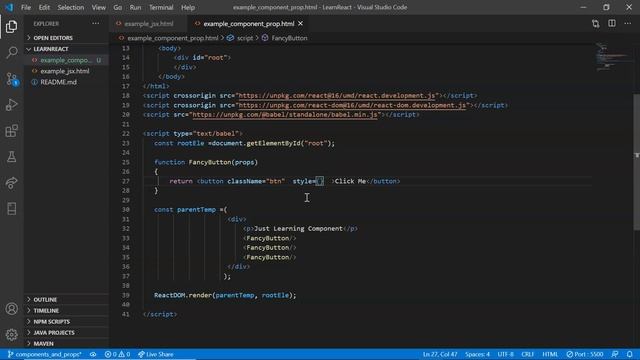Viewport: 640px width, 360px height.
Task: Open the react.development.js unpkg link
Action: pyautogui.click(x=337, y=96)
